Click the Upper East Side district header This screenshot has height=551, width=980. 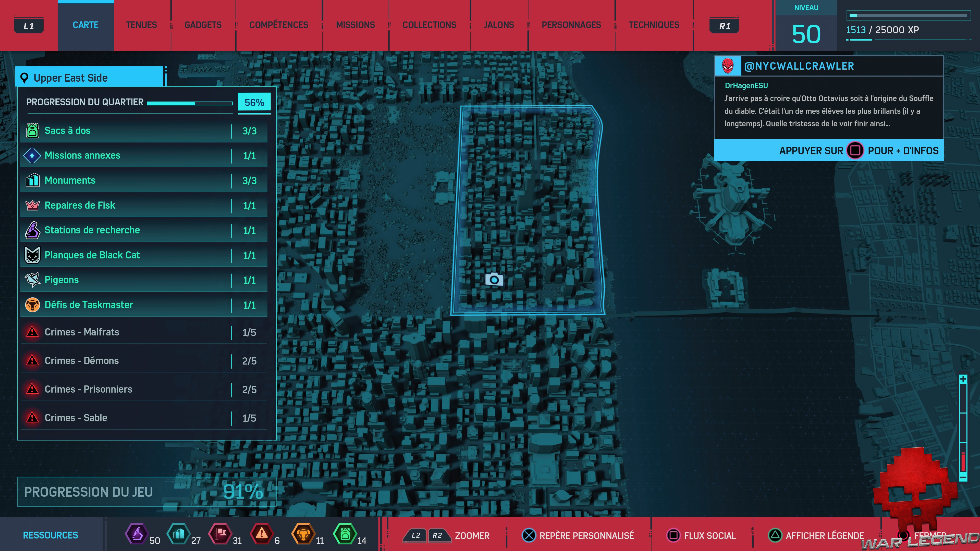click(90, 78)
